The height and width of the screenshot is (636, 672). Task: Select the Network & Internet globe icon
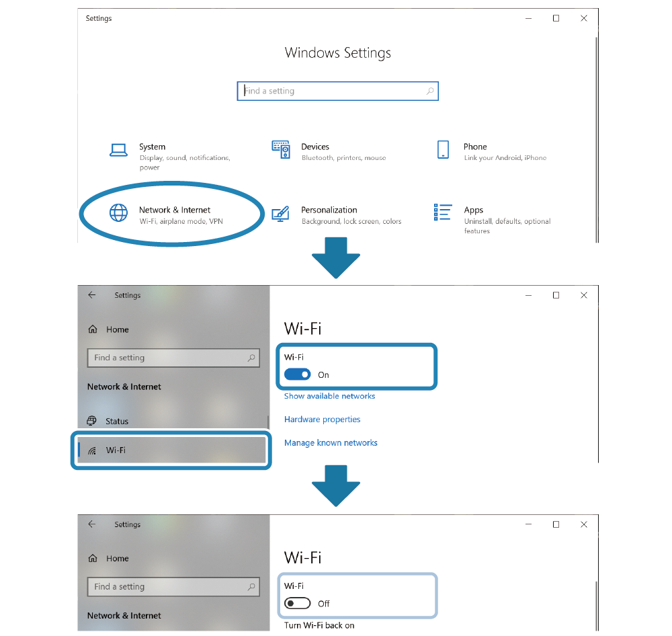[x=118, y=212]
